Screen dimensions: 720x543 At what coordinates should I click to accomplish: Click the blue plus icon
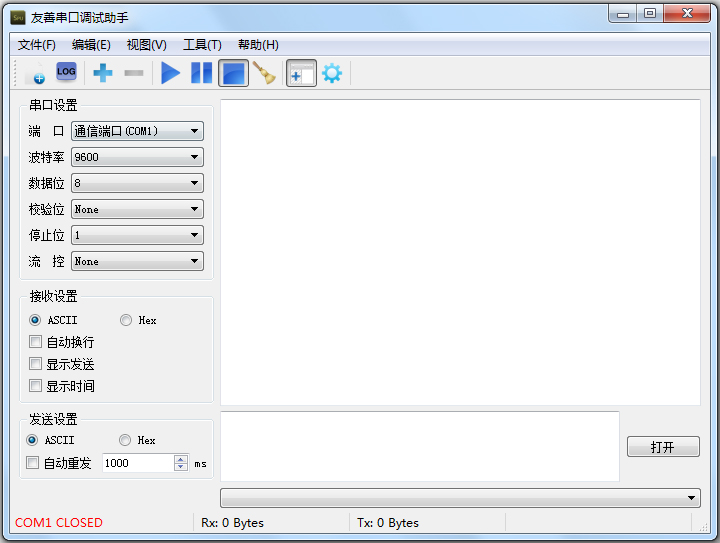[x=102, y=73]
